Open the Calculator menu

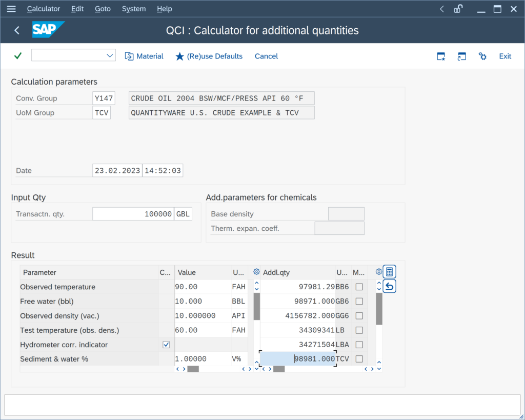pos(44,9)
